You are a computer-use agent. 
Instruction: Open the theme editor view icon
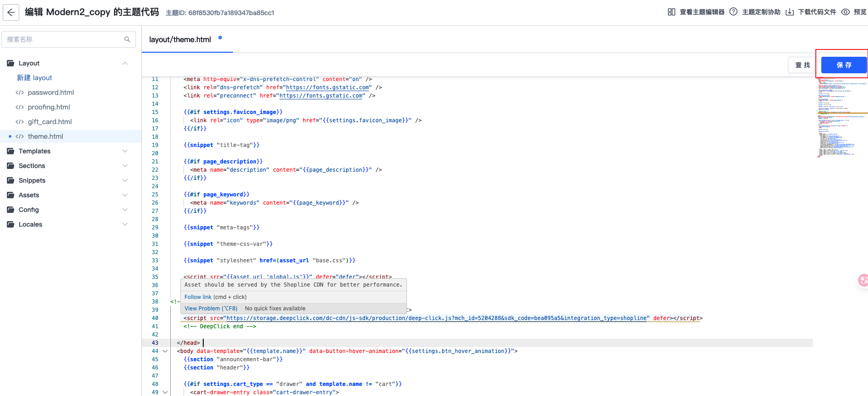(671, 12)
